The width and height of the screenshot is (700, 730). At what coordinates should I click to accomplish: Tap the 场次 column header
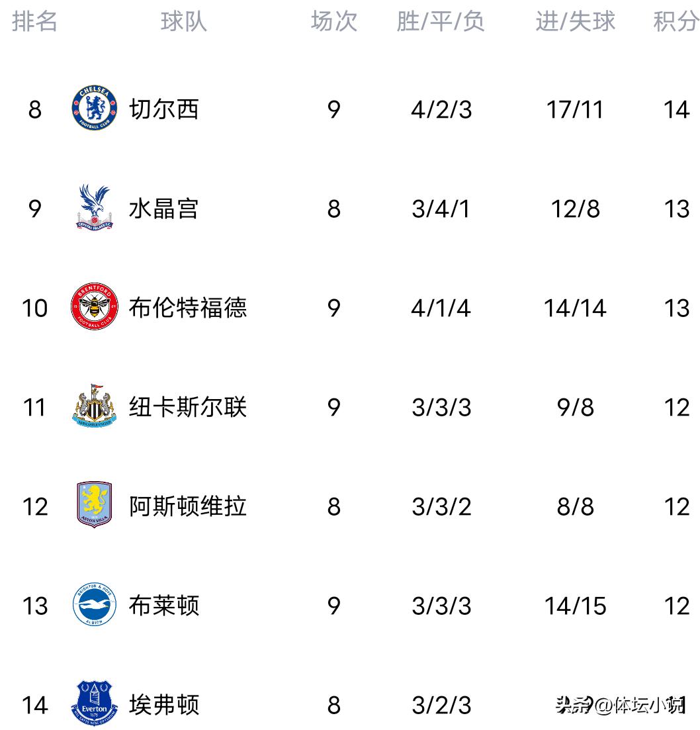pos(333,21)
